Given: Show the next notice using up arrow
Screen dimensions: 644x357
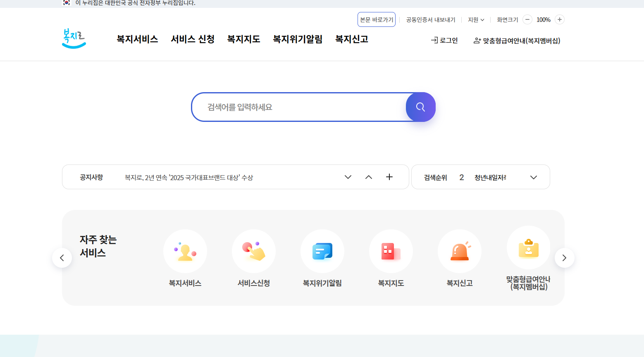Looking at the screenshot, I should tap(368, 177).
